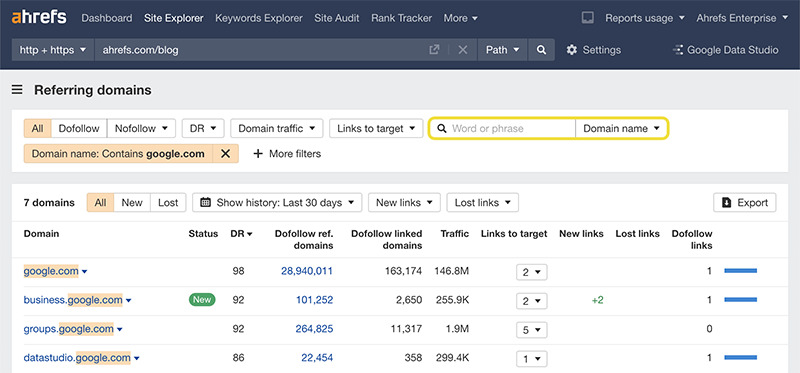This screenshot has height=373, width=800.
Task: Open Settings gear
Action: pos(593,50)
